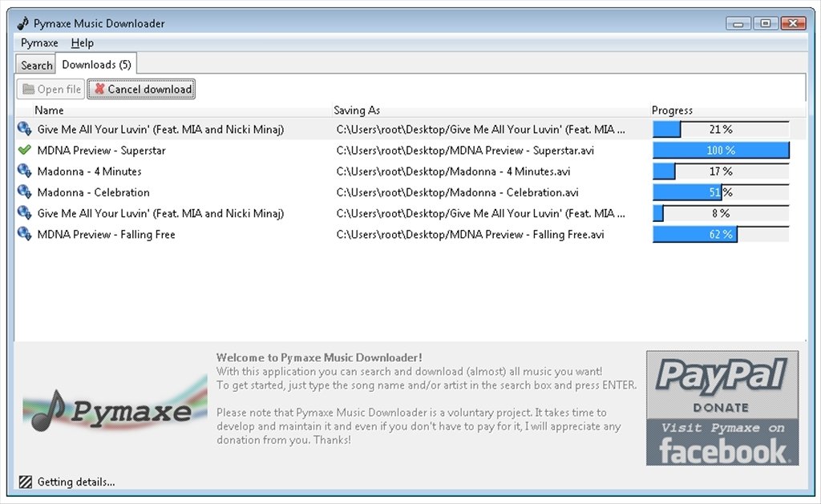Click the 100 % progress bar

click(x=721, y=150)
